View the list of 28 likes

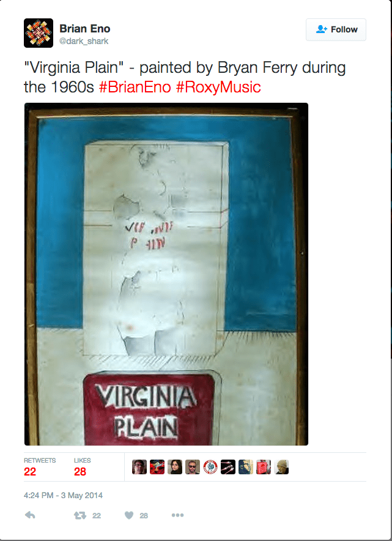coord(83,467)
